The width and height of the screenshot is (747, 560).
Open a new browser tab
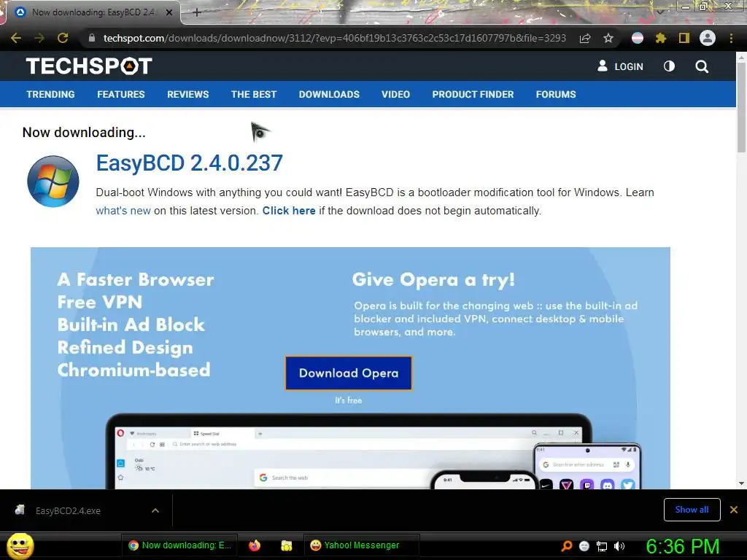197,12
